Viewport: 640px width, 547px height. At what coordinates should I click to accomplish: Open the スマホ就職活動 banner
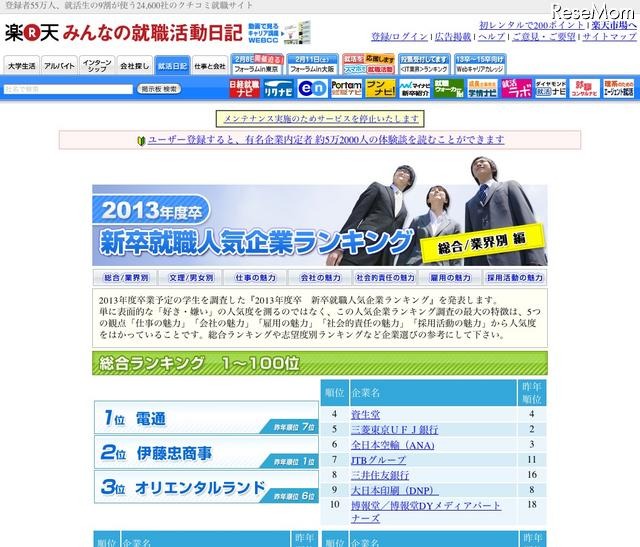coord(369,64)
